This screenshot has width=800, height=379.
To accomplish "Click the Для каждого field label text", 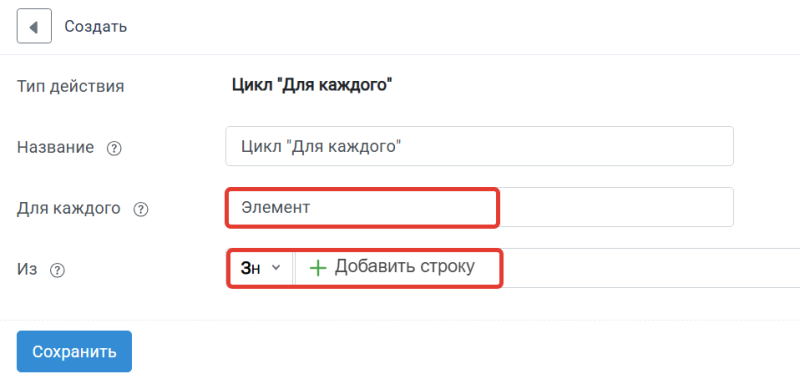I will 69,208.
